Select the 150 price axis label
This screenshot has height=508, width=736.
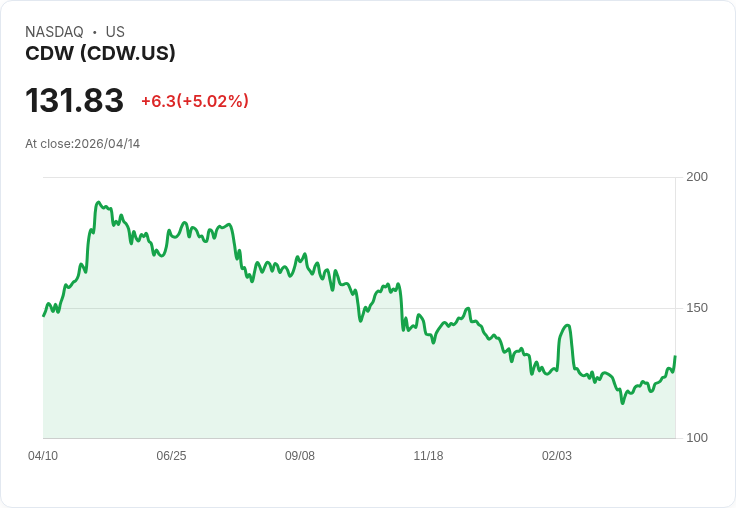coord(697,308)
